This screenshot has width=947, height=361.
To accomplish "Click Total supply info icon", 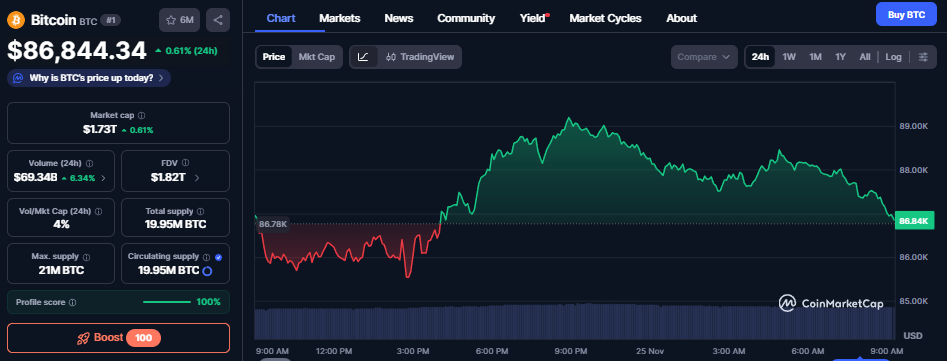I will [201, 211].
